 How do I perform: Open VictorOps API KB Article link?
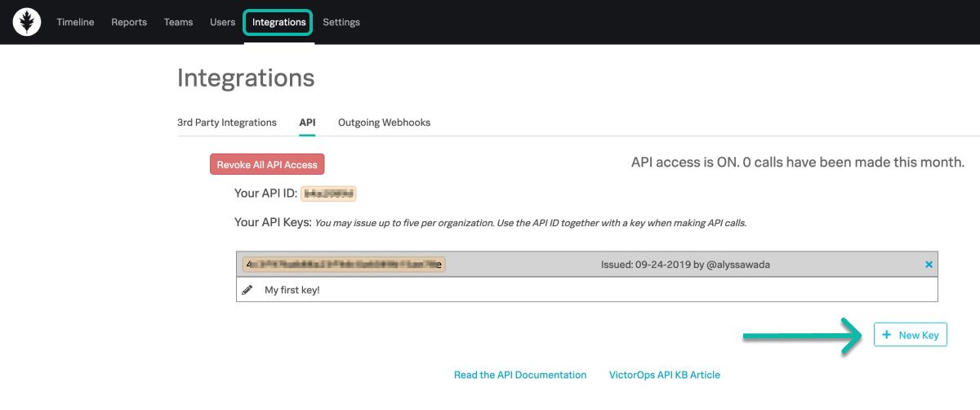click(665, 375)
